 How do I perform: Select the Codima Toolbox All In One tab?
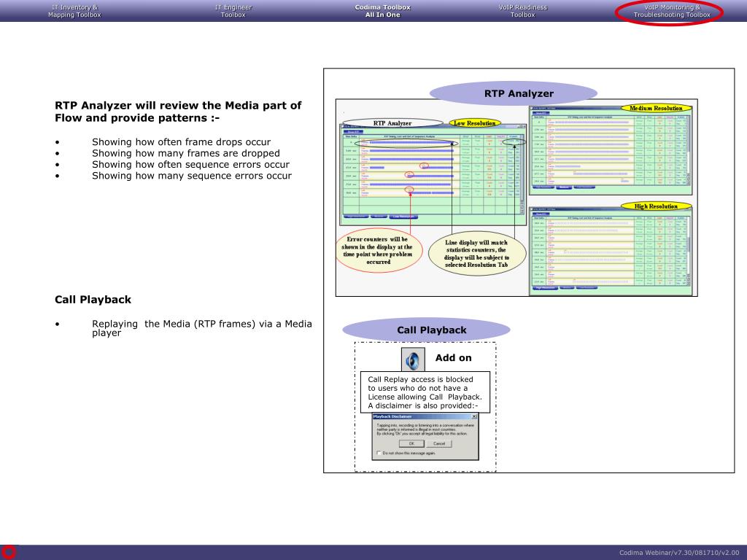click(382, 11)
